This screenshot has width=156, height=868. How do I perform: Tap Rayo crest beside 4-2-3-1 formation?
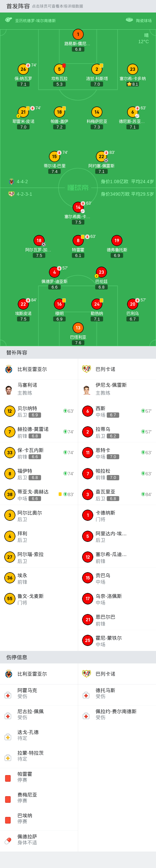tap(11, 194)
